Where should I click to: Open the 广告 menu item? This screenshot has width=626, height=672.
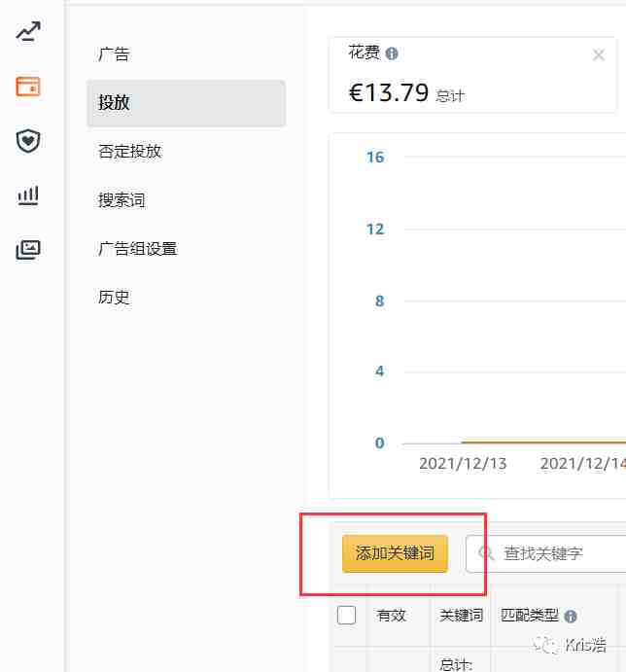[114, 54]
